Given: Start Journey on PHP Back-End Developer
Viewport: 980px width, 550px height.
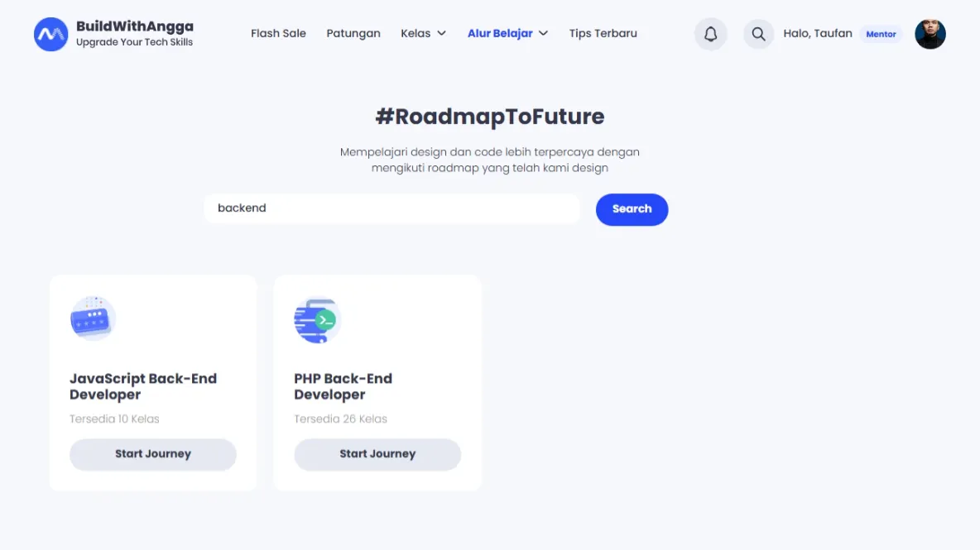Looking at the screenshot, I should 377,454.
